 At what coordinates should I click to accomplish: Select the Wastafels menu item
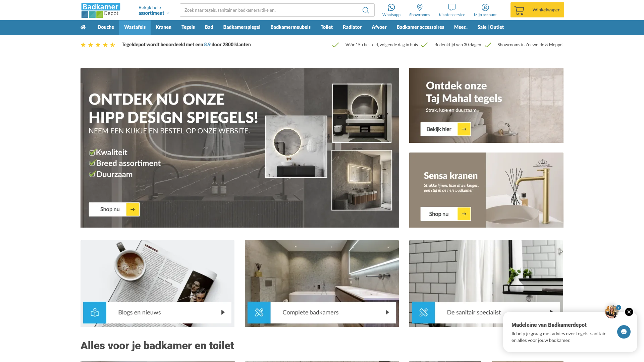click(x=135, y=27)
